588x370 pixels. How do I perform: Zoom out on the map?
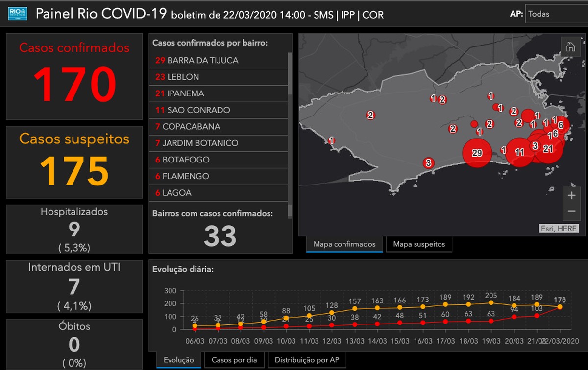(571, 211)
